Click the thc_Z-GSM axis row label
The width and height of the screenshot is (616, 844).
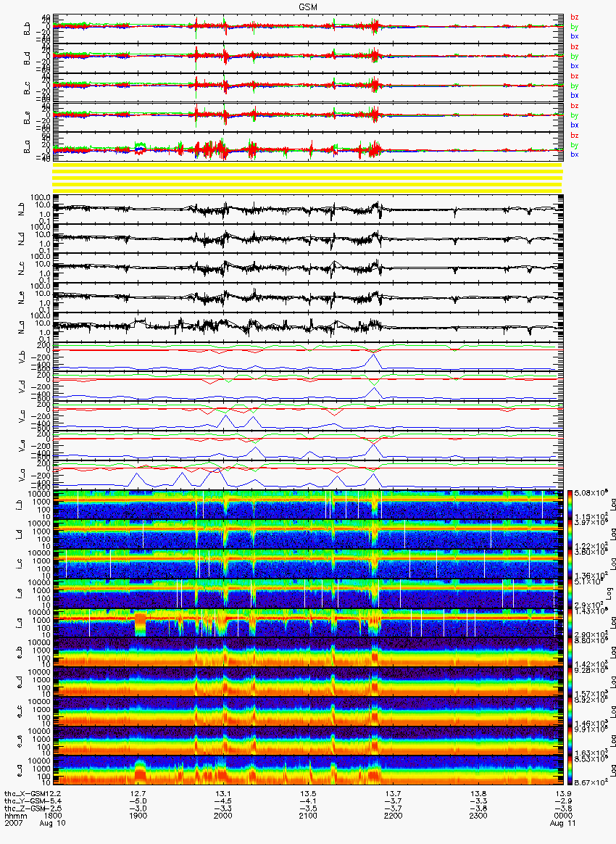point(26,808)
